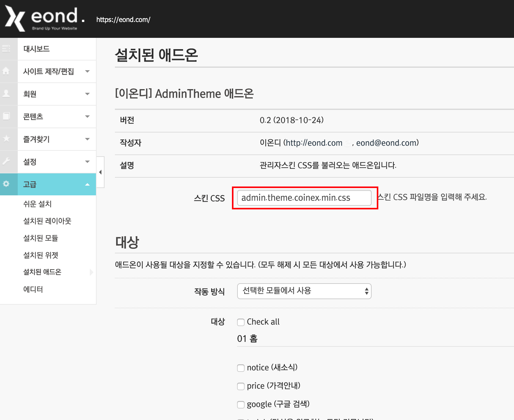Screen dimensions: 514x420
Task: Click the eond logo in header
Action: [x=45, y=19]
